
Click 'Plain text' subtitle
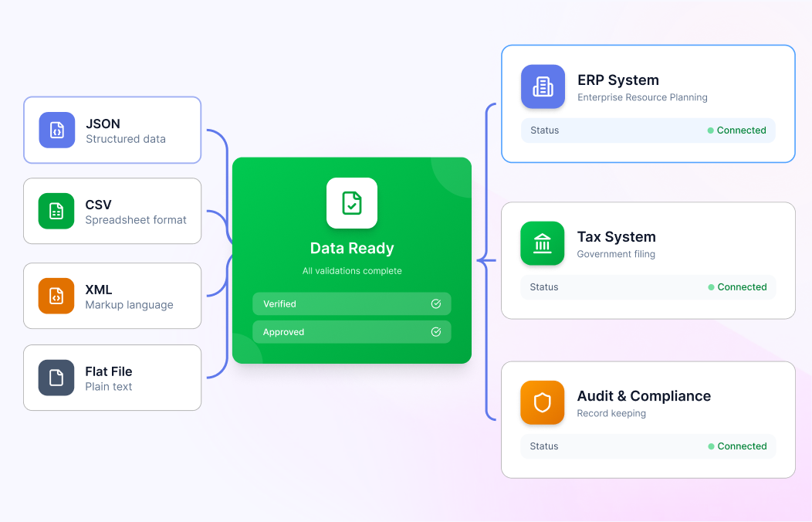pyautogui.click(x=109, y=387)
